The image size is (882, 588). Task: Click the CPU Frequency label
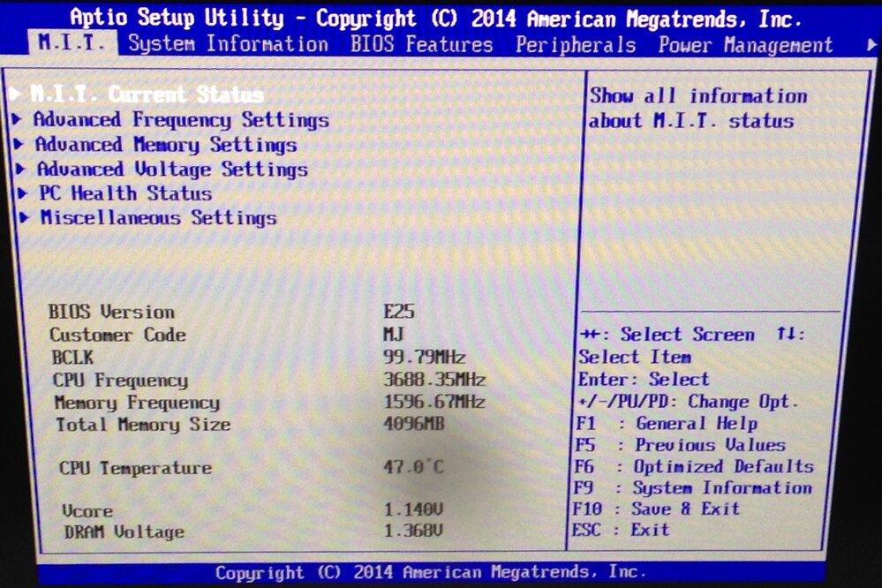(x=120, y=381)
